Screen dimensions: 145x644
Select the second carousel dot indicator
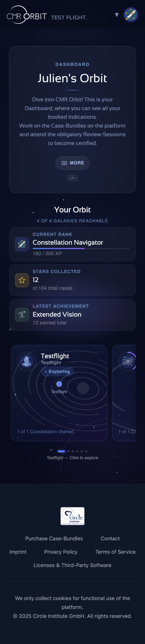click(x=68, y=451)
